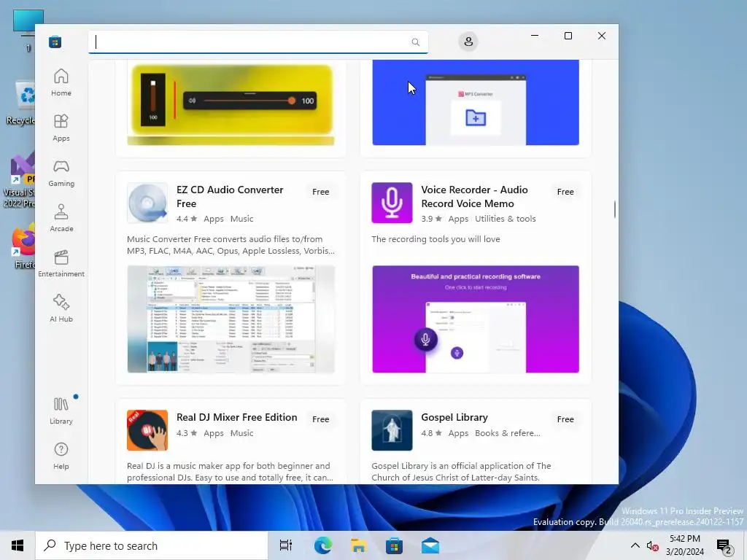Click the 4.8 star rating of Gospel Library

tap(432, 433)
